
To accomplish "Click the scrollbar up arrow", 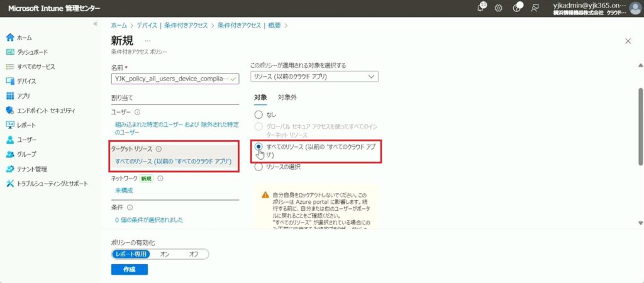I will (x=640, y=65).
